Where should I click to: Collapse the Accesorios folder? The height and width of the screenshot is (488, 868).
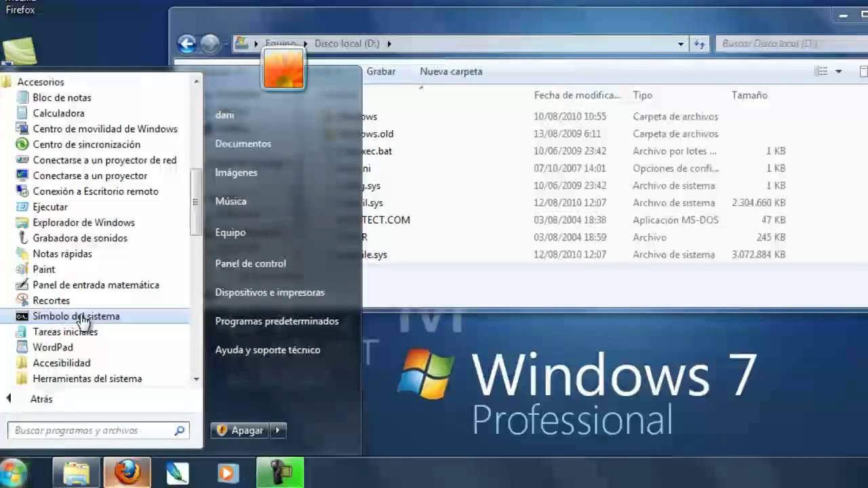[x=40, y=82]
